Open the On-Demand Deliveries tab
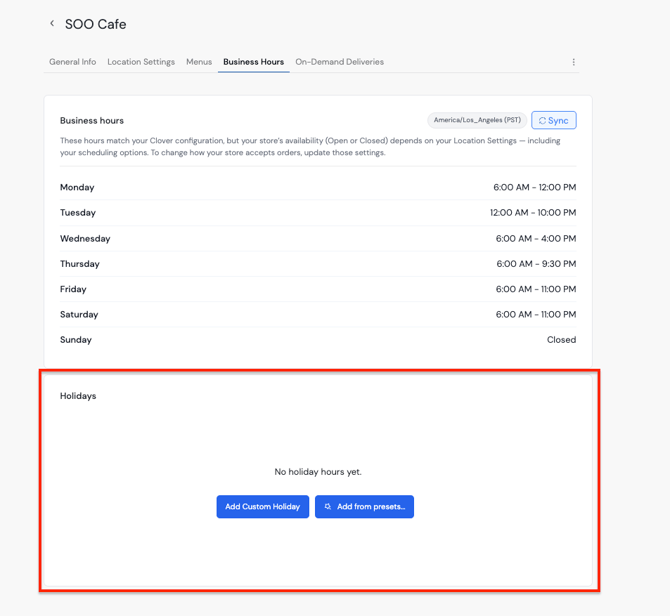The image size is (670, 616). tap(339, 62)
